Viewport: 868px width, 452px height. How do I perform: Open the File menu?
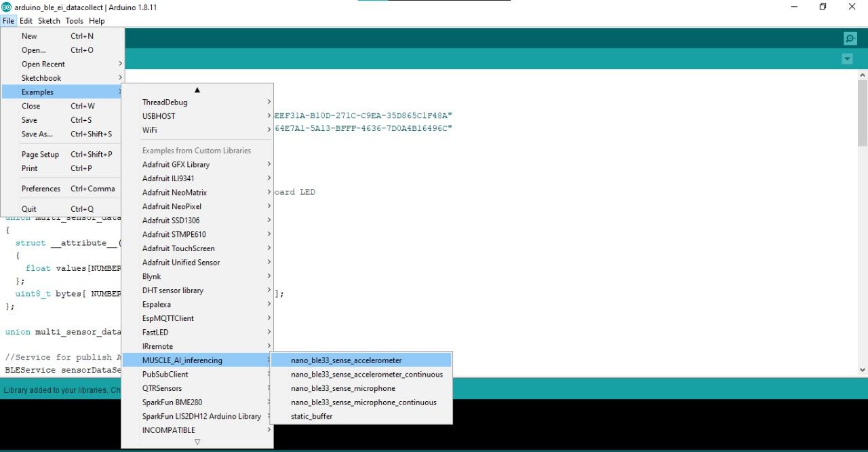[x=8, y=21]
